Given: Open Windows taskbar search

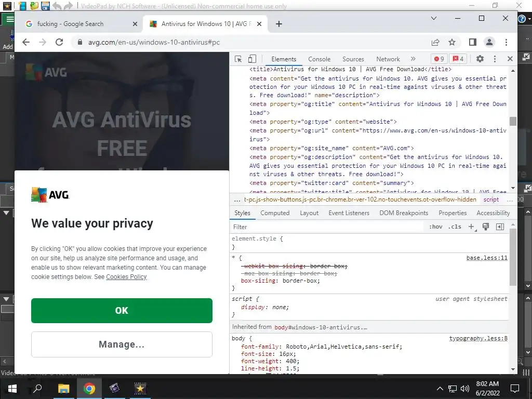Looking at the screenshot, I should [x=37, y=389].
